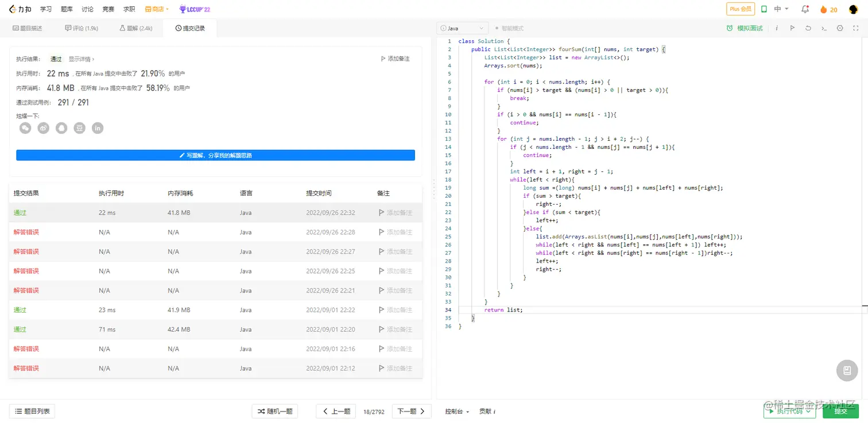Click the editor flag icon
Viewport: 868px width, 423px height.
[x=792, y=28]
